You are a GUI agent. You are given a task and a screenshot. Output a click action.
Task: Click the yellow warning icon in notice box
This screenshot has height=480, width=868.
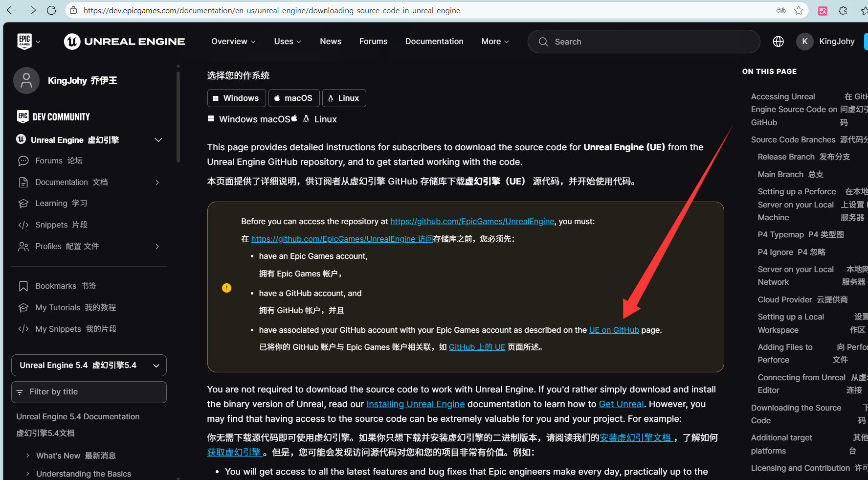point(226,288)
